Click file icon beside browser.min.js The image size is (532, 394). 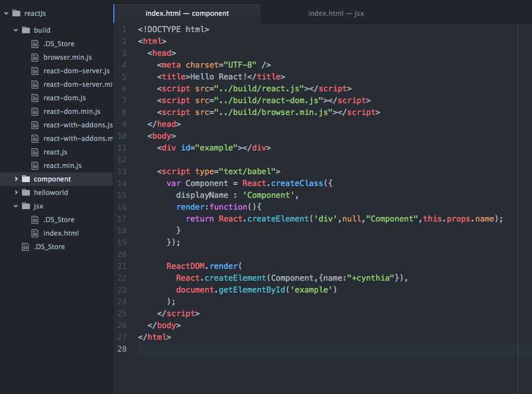pyautogui.click(x=35, y=57)
